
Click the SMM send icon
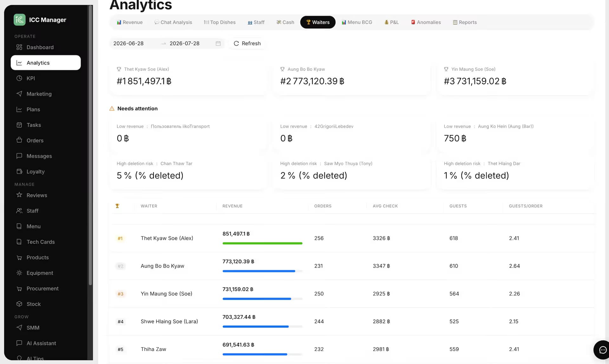pos(19,328)
